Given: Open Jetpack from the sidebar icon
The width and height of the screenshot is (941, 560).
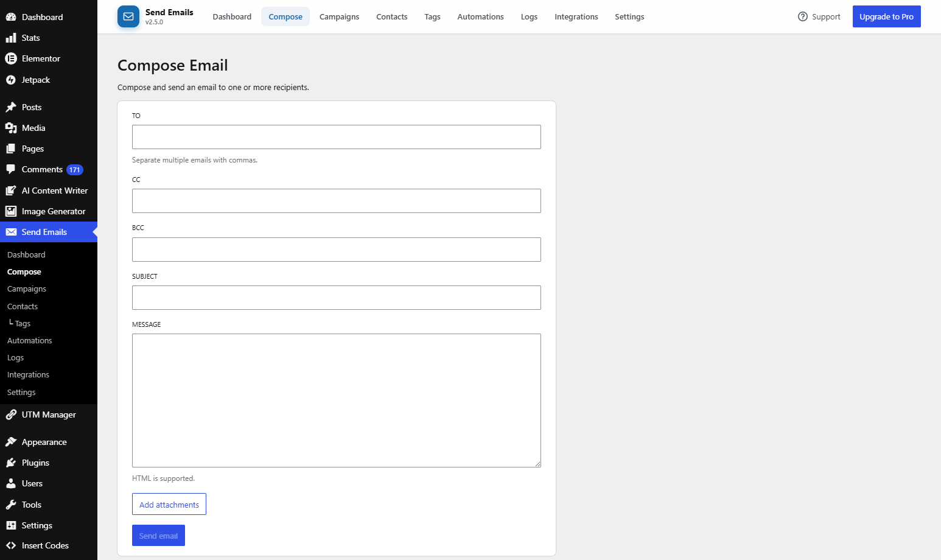Looking at the screenshot, I should pyautogui.click(x=11, y=80).
